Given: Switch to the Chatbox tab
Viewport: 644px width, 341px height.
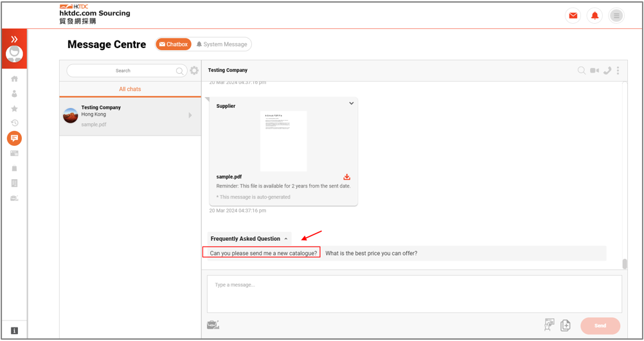Looking at the screenshot, I should (x=174, y=44).
